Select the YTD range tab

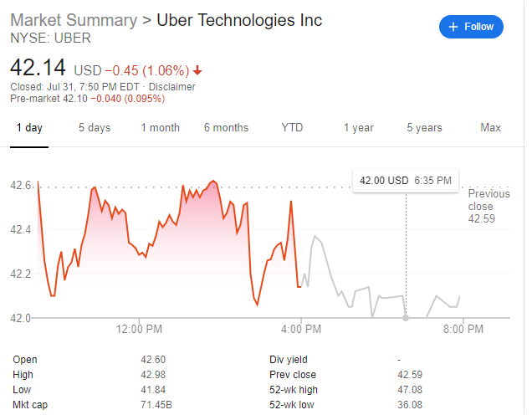coord(292,128)
